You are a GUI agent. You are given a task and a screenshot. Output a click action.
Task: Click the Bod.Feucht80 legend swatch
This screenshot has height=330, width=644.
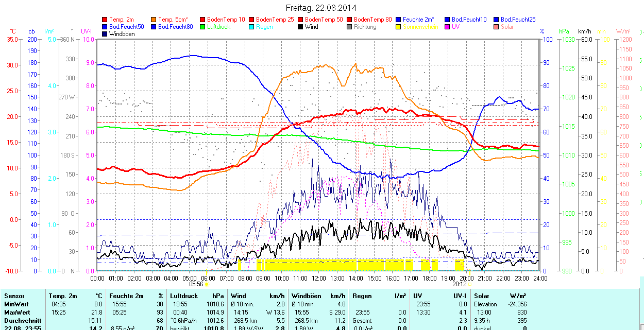pos(154,27)
